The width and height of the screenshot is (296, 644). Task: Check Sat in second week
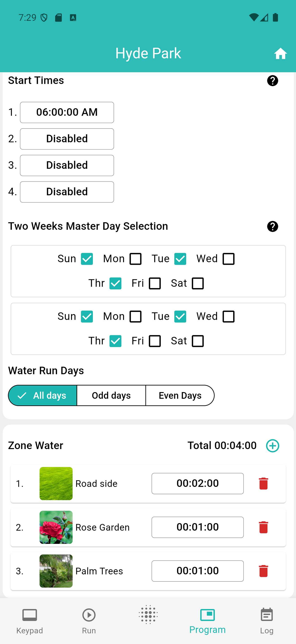click(198, 341)
